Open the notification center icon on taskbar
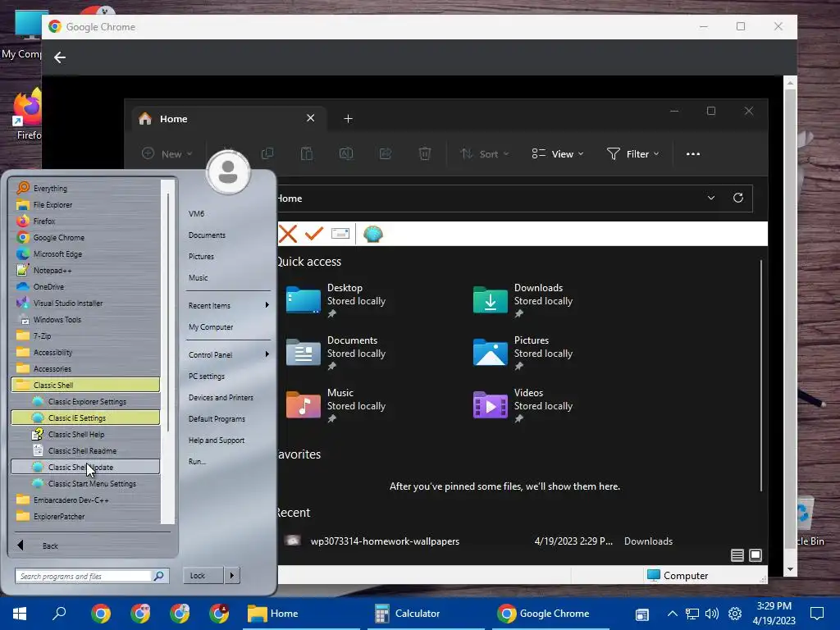The height and width of the screenshot is (630, 840). [817, 614]
